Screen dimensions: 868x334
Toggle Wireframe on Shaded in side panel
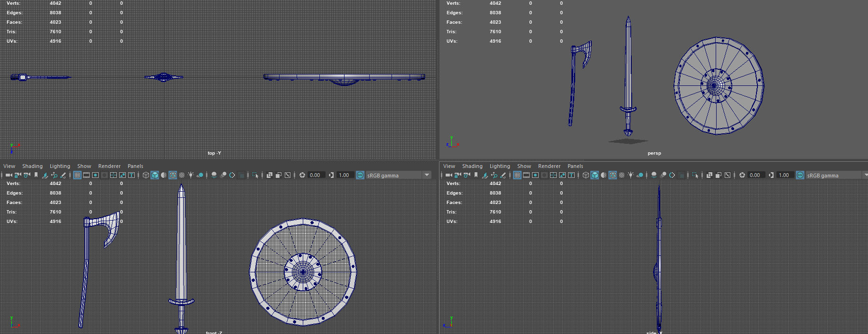click(x=613, y=175)
